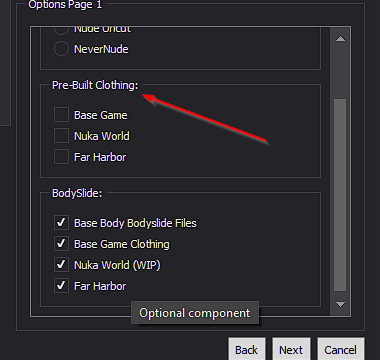Click the Pre-Built Clothing group label
The height and width of the screenshot is (360, 380).
click(95, 85)
